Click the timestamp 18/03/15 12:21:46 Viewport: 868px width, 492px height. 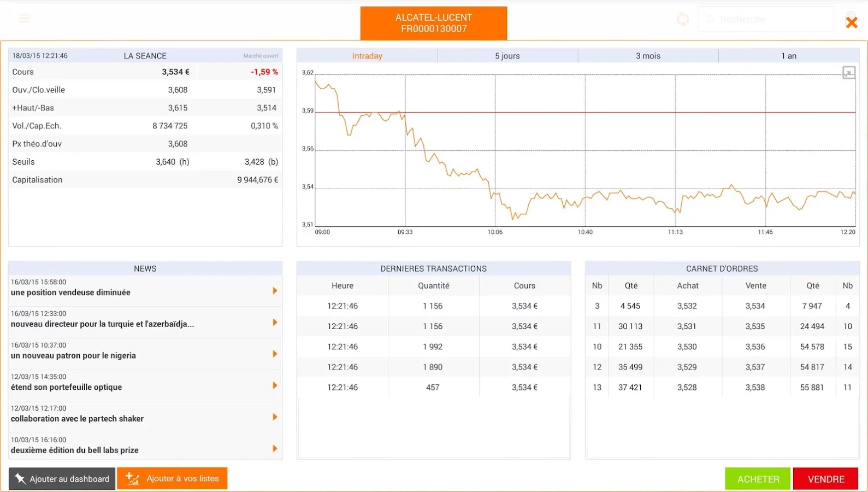40,56
